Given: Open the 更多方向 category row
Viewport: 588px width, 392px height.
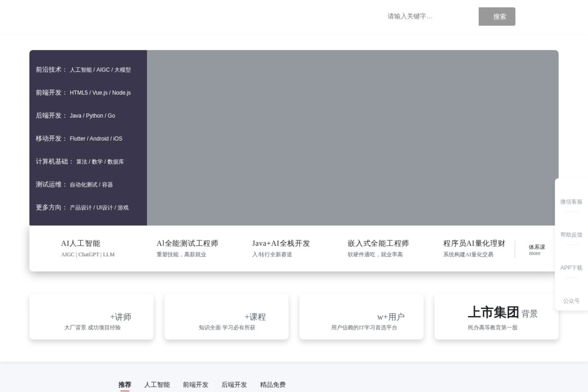Looking at the screenshot, I should (x=88, y=208).
